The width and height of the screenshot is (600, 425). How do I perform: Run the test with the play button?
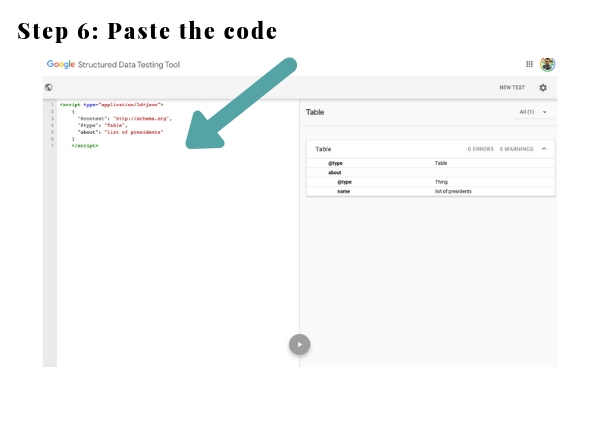point(300,344)
